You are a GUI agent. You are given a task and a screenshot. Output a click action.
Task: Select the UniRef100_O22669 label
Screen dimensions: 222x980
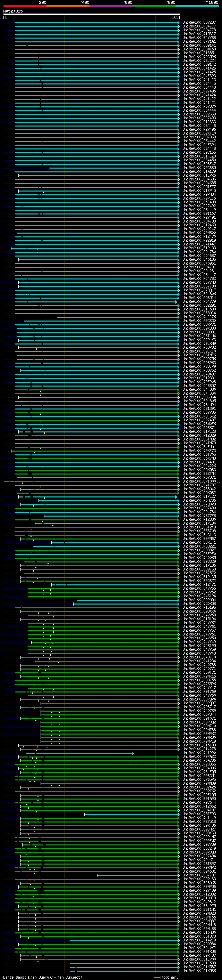(x=199, y=114)
